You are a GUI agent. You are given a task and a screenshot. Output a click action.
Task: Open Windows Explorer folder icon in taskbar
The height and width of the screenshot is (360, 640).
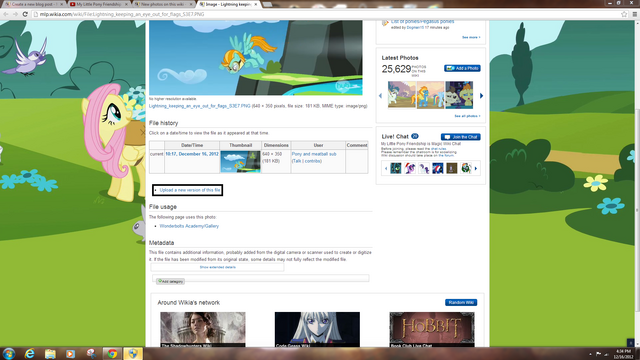[x=50, y=353]
